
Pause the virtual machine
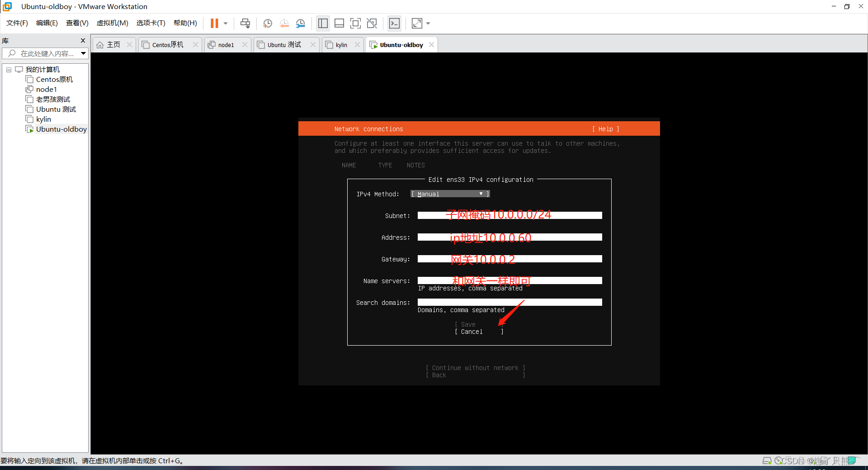click(214, 23)
